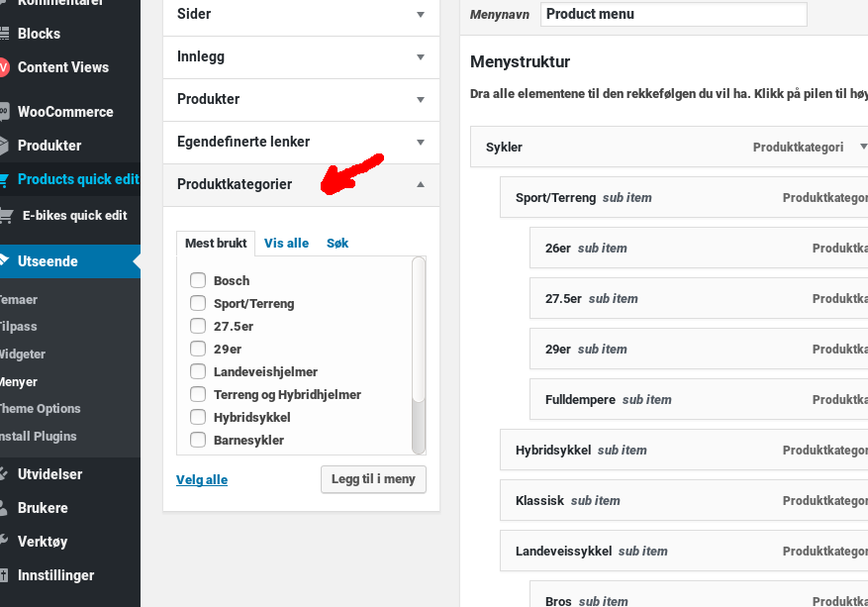Click the Legg til i meny button
This screenshot has width=868, height=607.
pyautogui.click(x=373, y=479)
